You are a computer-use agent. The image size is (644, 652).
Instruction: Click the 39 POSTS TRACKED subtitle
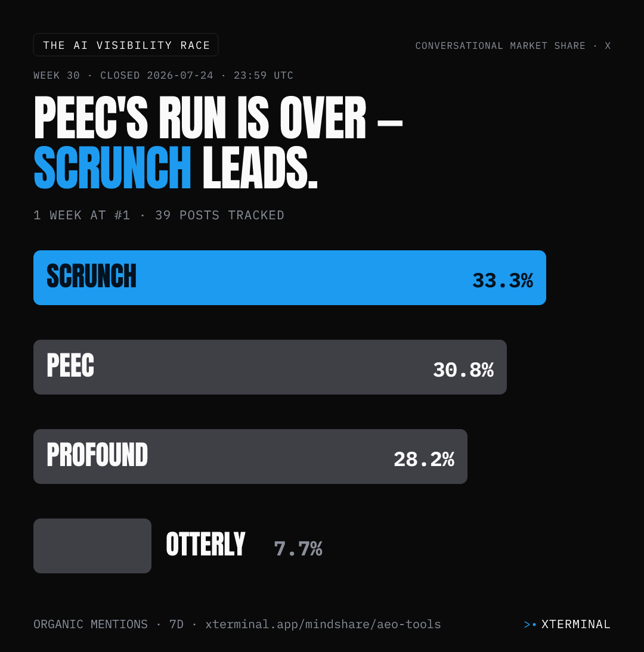tap(219, 215)
